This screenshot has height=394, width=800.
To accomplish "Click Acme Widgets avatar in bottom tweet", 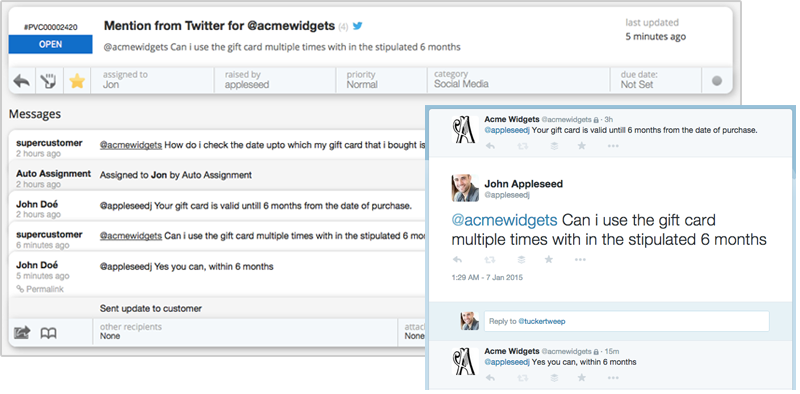I will [x=465, y=361].
